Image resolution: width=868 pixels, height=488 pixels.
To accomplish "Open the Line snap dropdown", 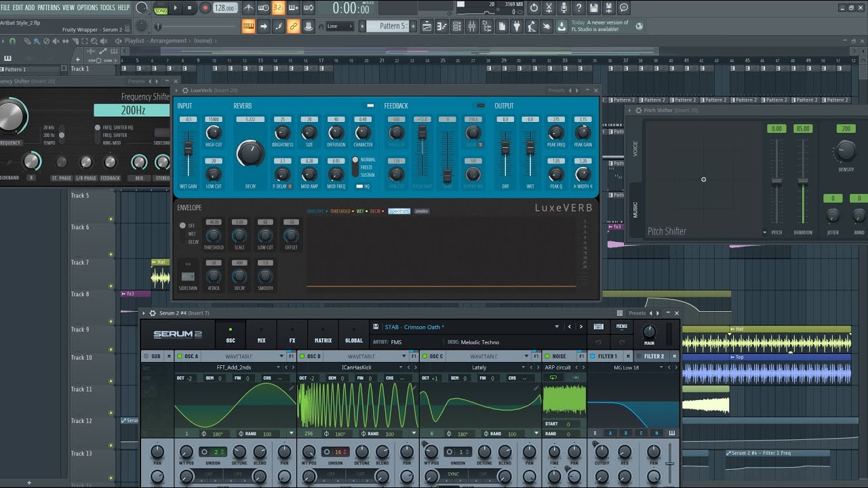I will coord(339,26).
